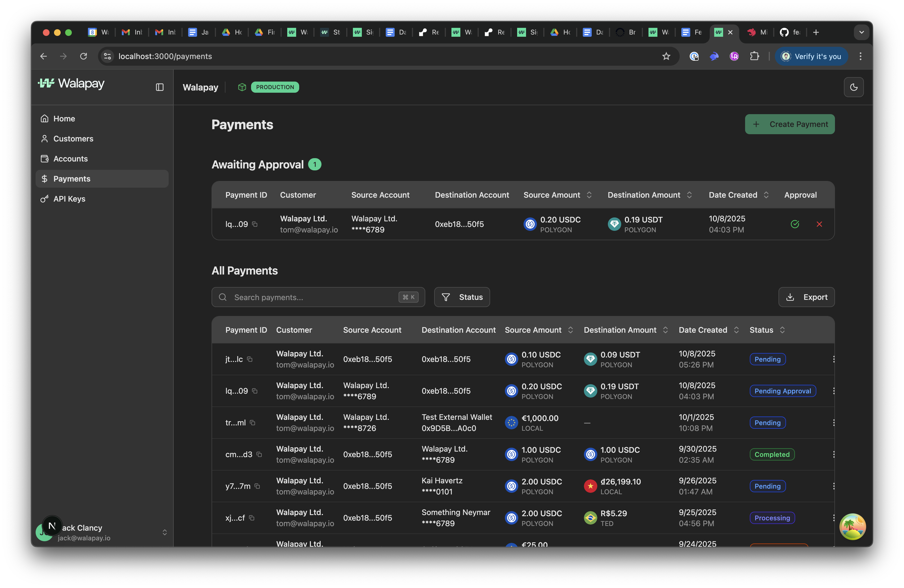Approve the lq...09 payment with green checkmark
The width and height of the screenshot is (904, 588).
tap(795, 224)
